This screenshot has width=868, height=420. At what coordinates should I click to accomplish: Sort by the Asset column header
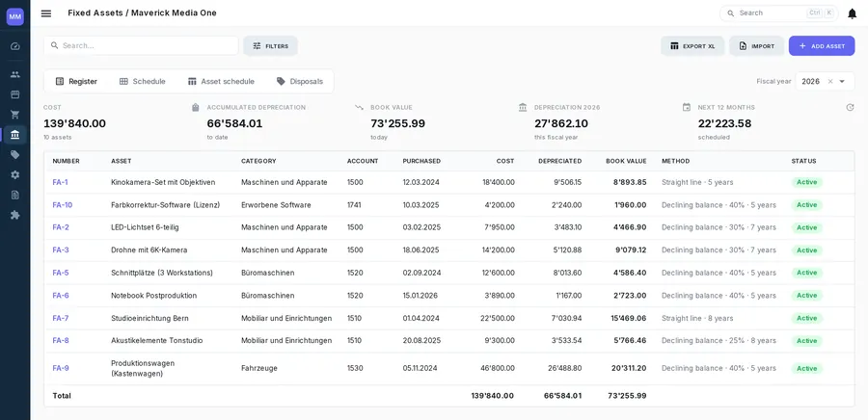coord(122,162)
